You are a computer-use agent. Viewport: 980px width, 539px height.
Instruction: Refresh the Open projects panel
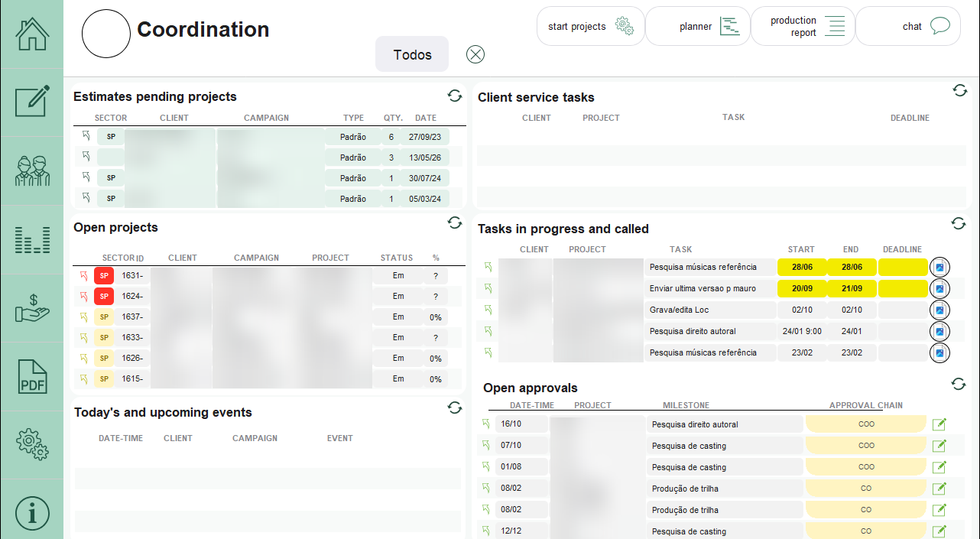click(455, 222)
